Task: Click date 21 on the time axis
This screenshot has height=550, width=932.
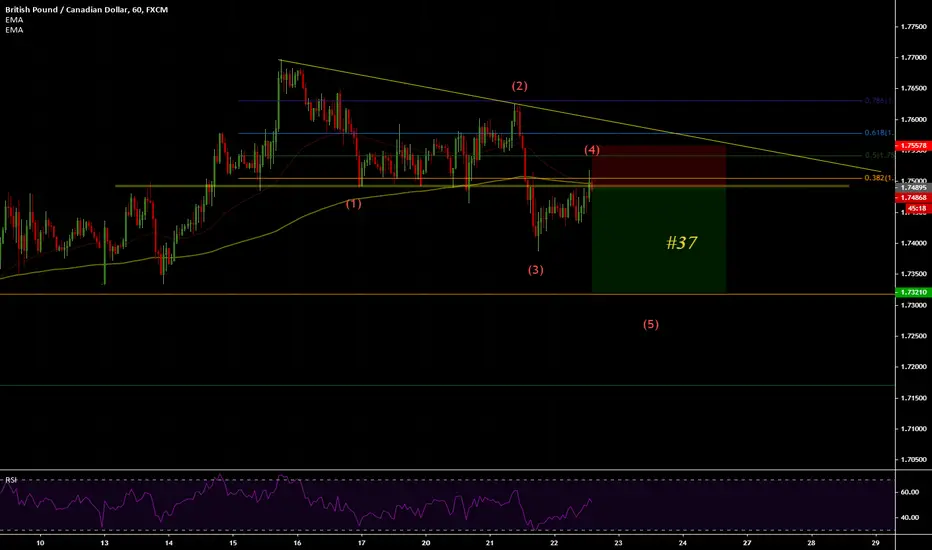Action: pos(490,543)
